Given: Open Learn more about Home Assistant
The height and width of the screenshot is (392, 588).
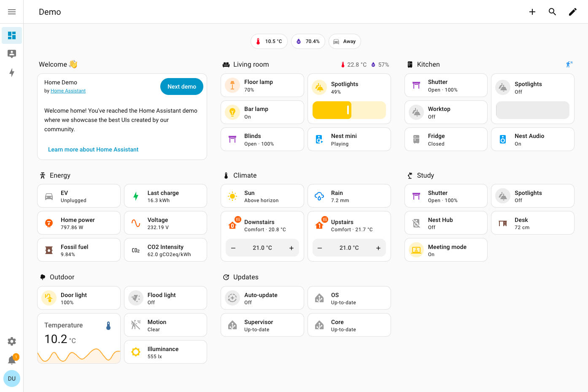Looking at the screenshot, I should pos(93,149).
